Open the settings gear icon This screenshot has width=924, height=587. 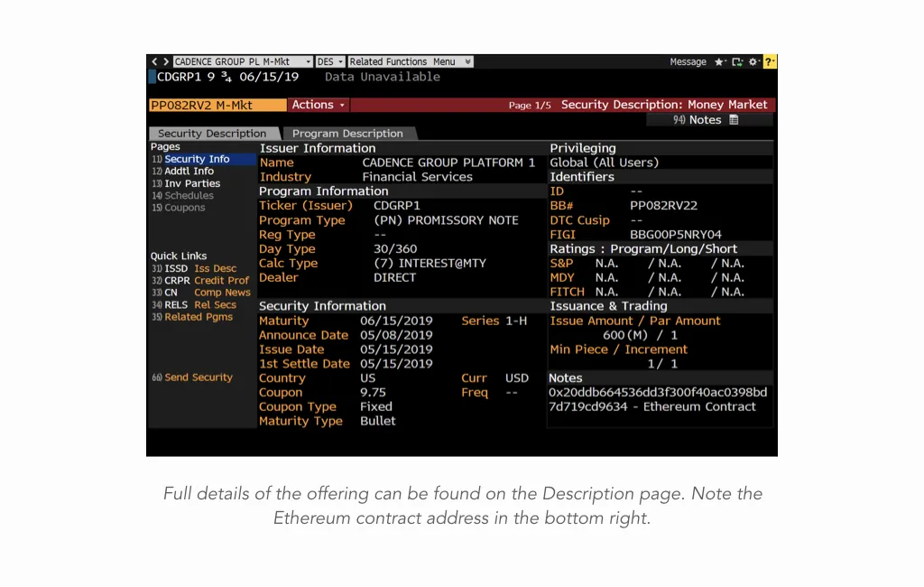[753, 61]
